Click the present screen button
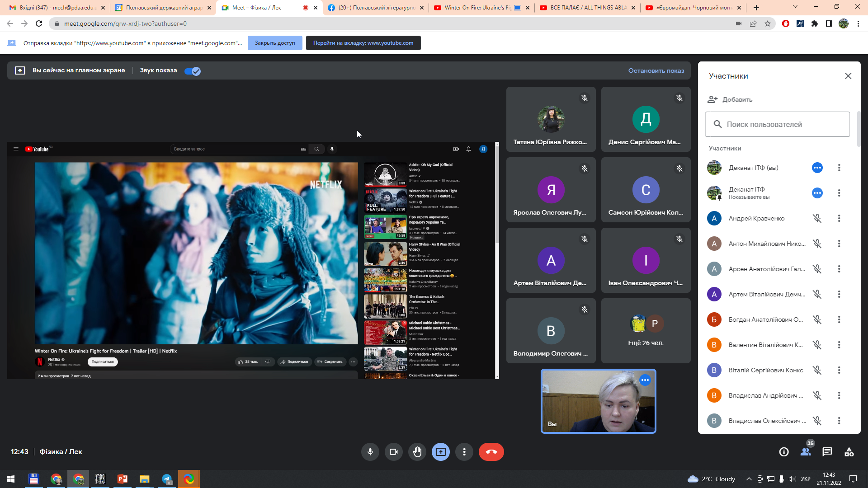 (440, 452)
